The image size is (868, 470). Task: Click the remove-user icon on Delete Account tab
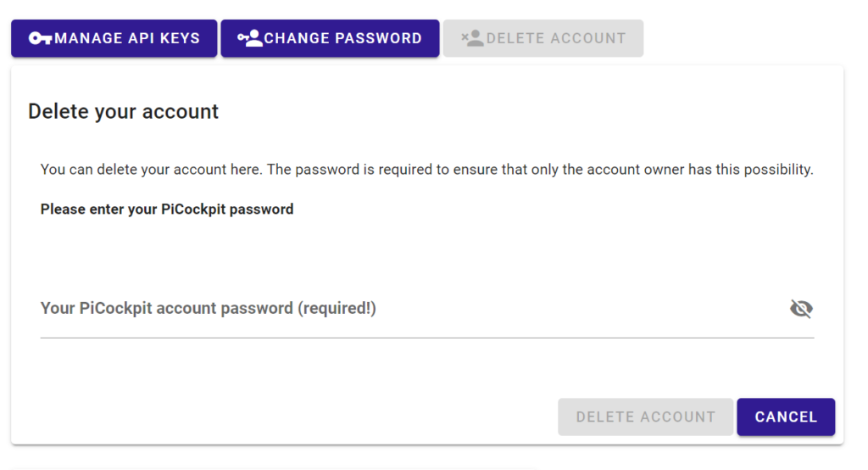(473, 38)
